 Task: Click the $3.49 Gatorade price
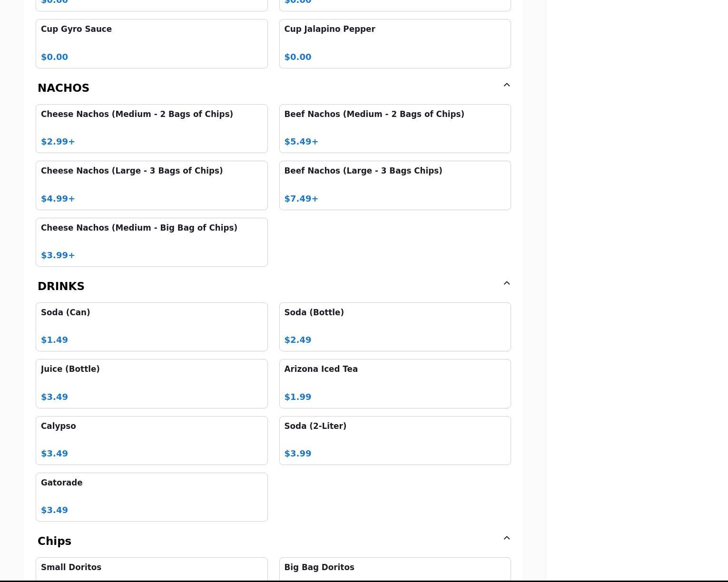point(54,510)
